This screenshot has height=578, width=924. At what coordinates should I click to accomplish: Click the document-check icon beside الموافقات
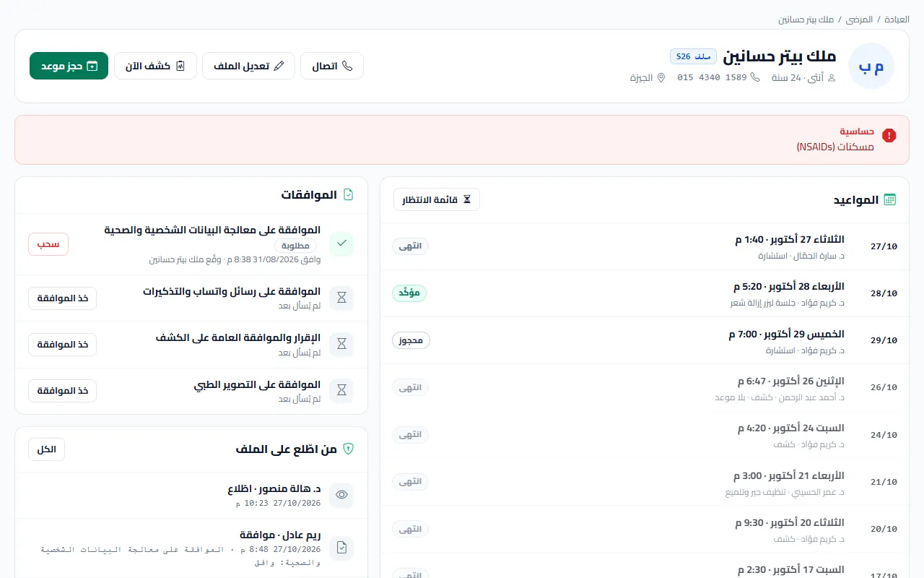coord(348,194)
